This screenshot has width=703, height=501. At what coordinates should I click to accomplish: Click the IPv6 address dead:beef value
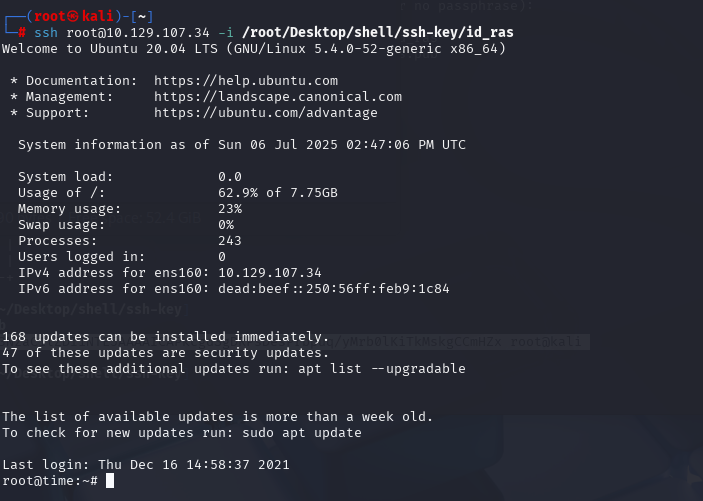(x=334, y=289)
